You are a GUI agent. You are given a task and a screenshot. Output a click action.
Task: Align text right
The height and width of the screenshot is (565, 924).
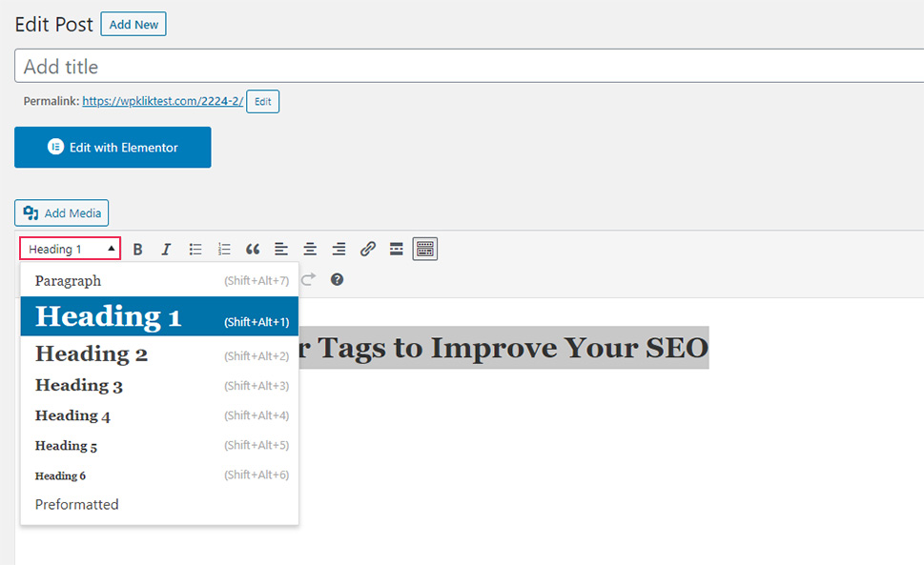point(339,249)
